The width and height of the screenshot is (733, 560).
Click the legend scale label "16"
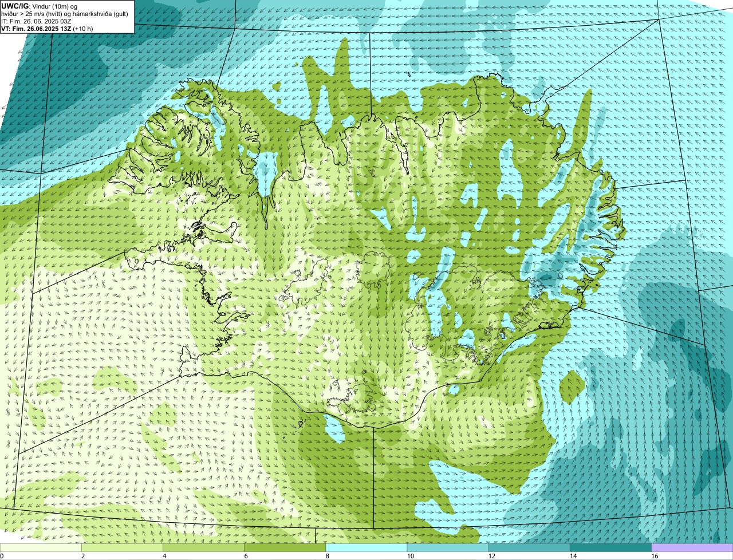click(655, 556)
